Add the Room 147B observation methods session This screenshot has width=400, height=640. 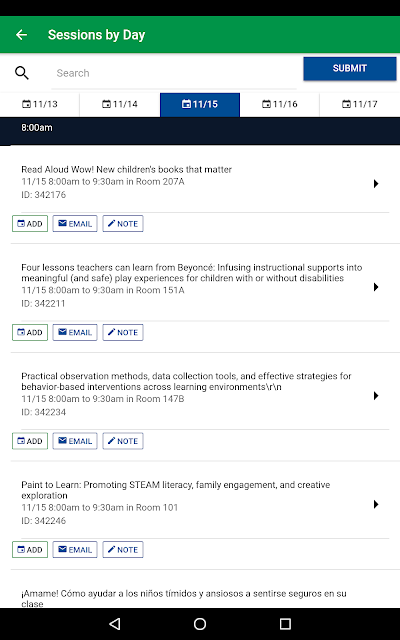[30, 441]
